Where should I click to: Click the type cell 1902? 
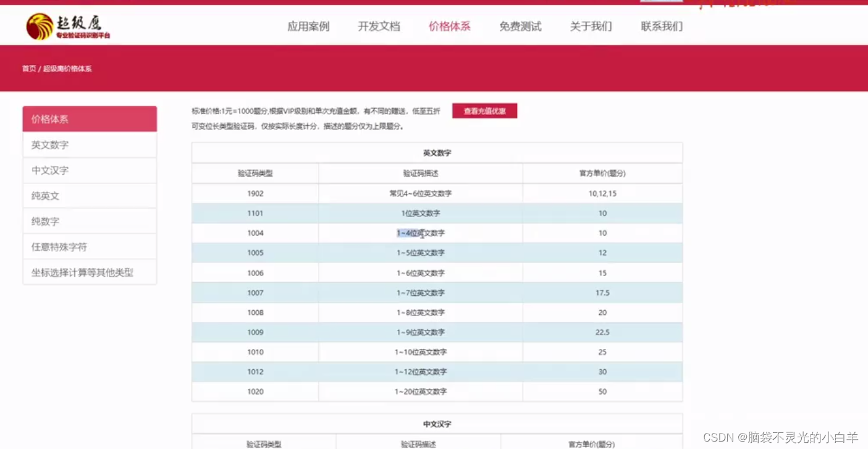[x=255, y=193]
